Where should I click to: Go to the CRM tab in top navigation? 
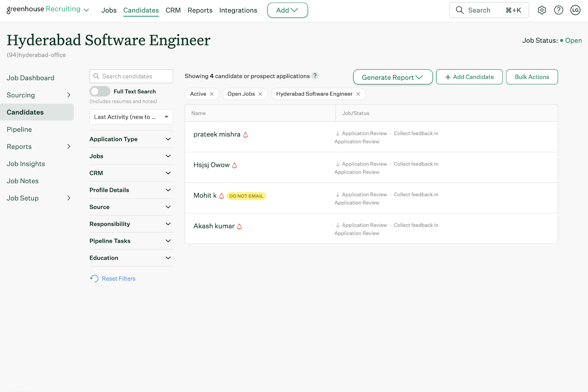click(x=173, y=10)
